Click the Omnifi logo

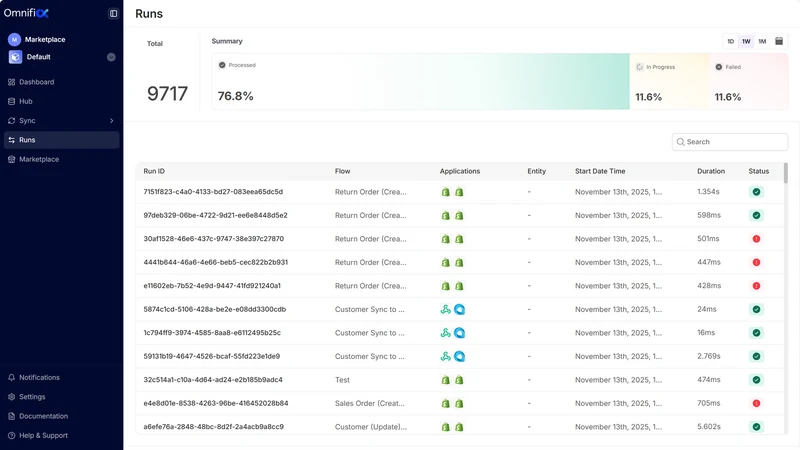[x=26, y=13]
